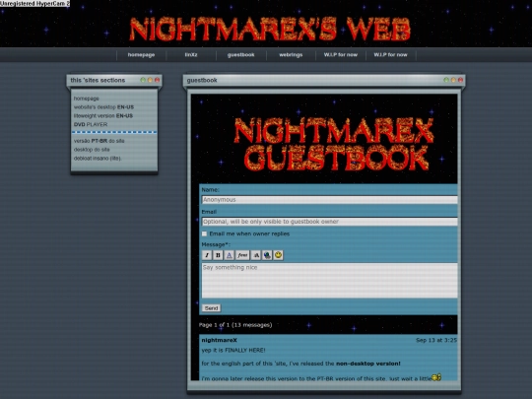
Task: Open the text size tool in message toolbar
Action: (256, 255)
